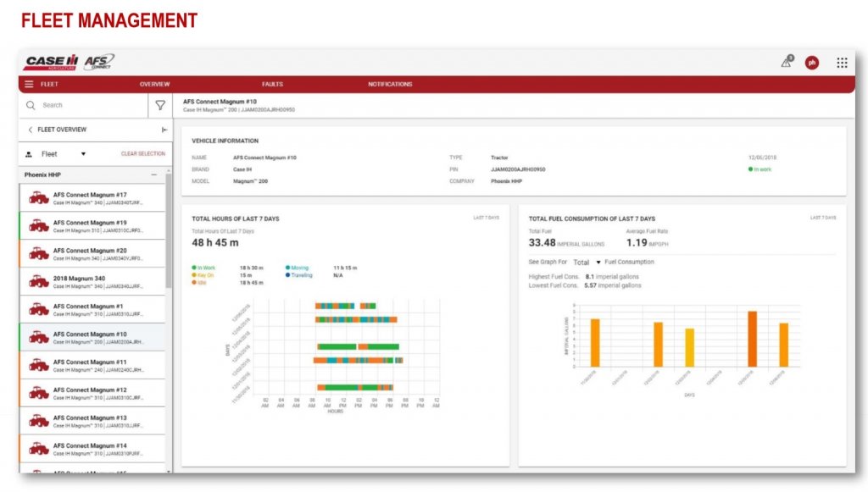The image size is (868, 492).
Task: Select AFS Connect Magnum #20 in the list
Action: tap(92, 254)
